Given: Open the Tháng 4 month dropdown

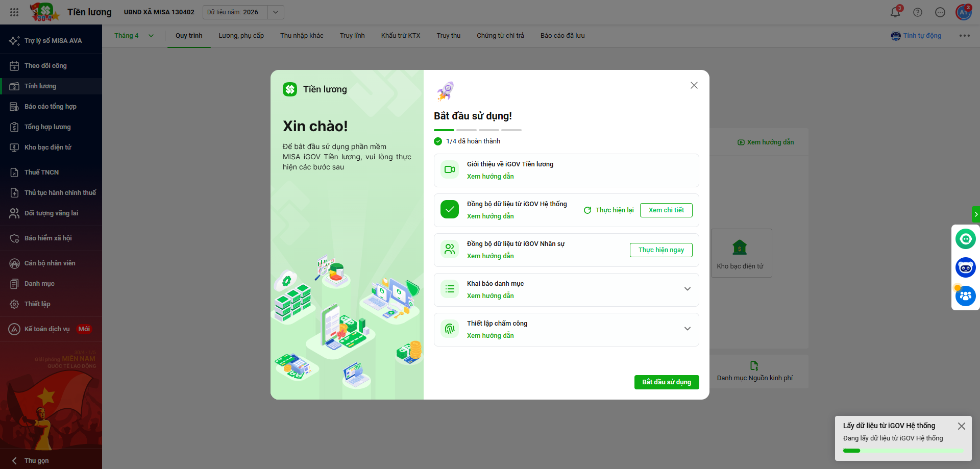Looking at the screenshot, I should [134, 36].
